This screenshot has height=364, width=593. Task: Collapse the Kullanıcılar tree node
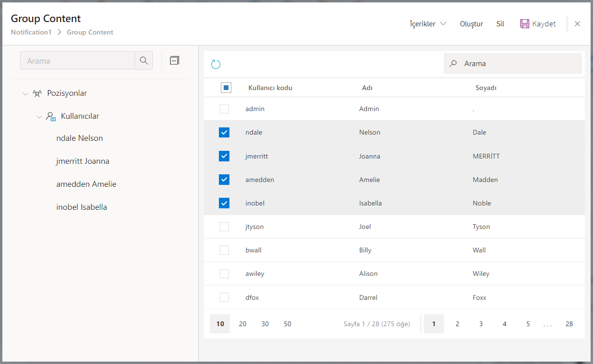(39, 116)
